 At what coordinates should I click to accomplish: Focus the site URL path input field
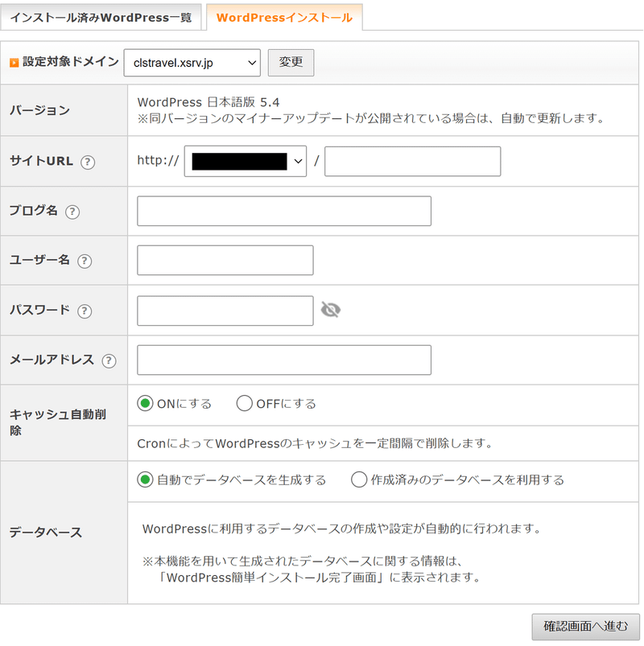click(413, 161)
